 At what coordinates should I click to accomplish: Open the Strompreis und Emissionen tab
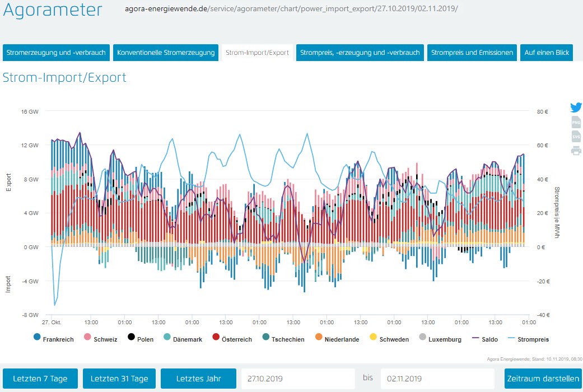click(472, 53)
